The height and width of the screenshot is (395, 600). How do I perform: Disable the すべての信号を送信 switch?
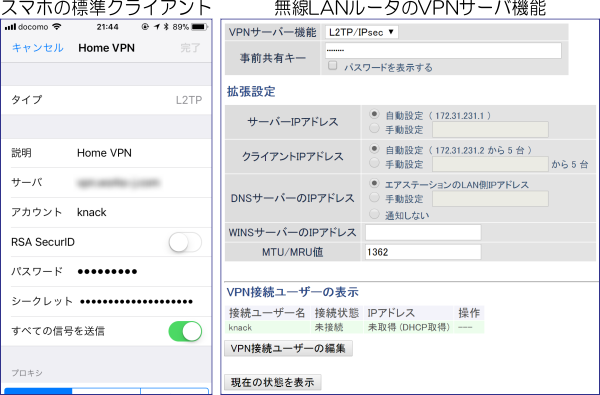pos(185,331)
